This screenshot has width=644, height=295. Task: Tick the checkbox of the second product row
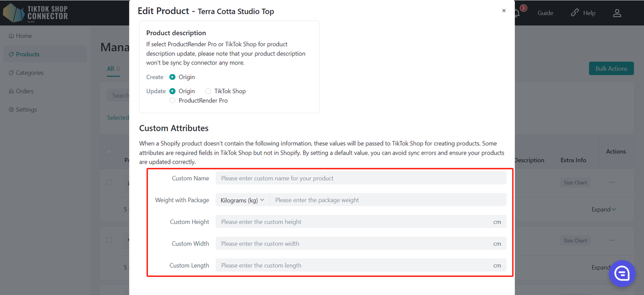pyautogui.click(x=109, y=240)
